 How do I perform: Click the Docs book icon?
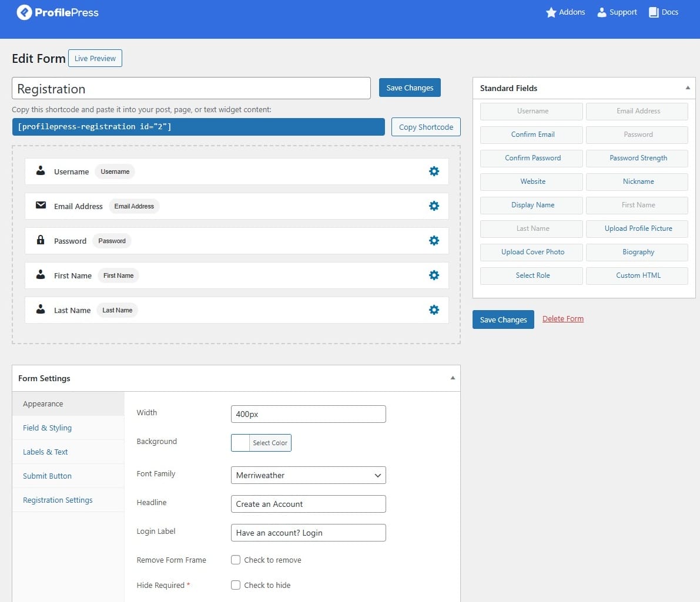coord(654,12)
